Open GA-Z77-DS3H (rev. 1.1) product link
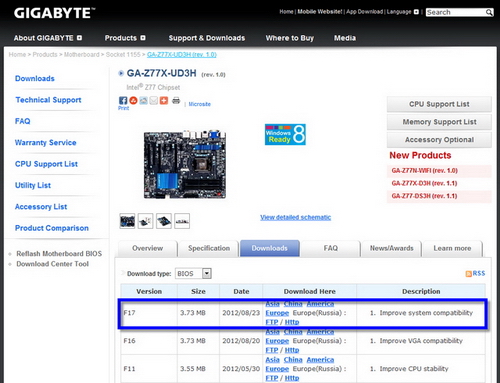Viewport: 500px width, 383px height. (424, 196)
